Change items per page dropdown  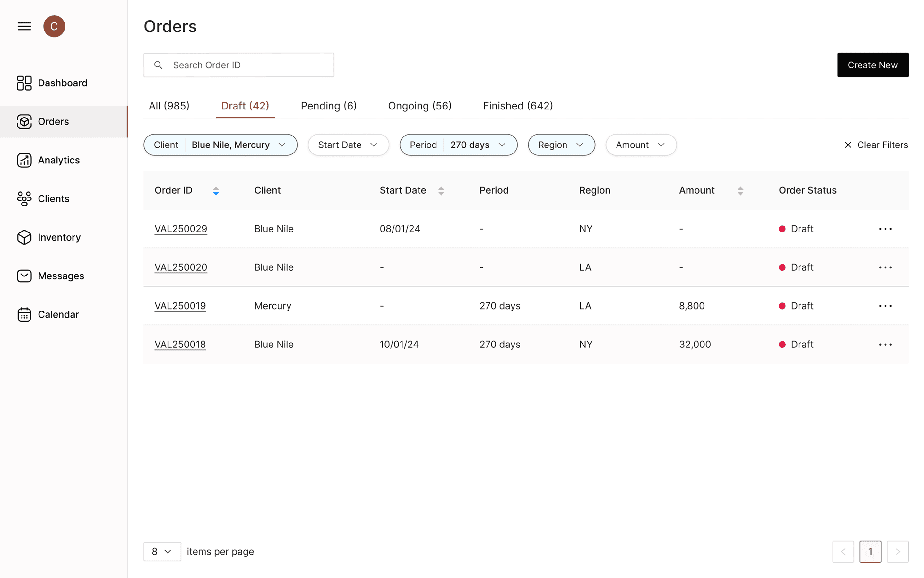tap(162, 551)
